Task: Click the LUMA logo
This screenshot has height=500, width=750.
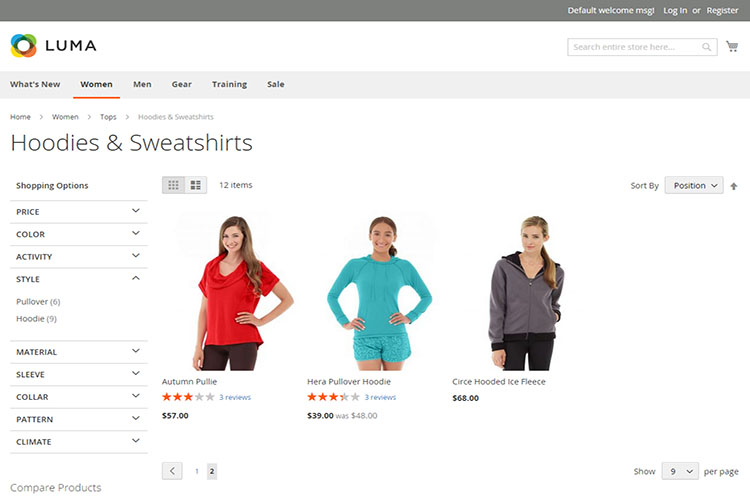Action: click(54, 45)
